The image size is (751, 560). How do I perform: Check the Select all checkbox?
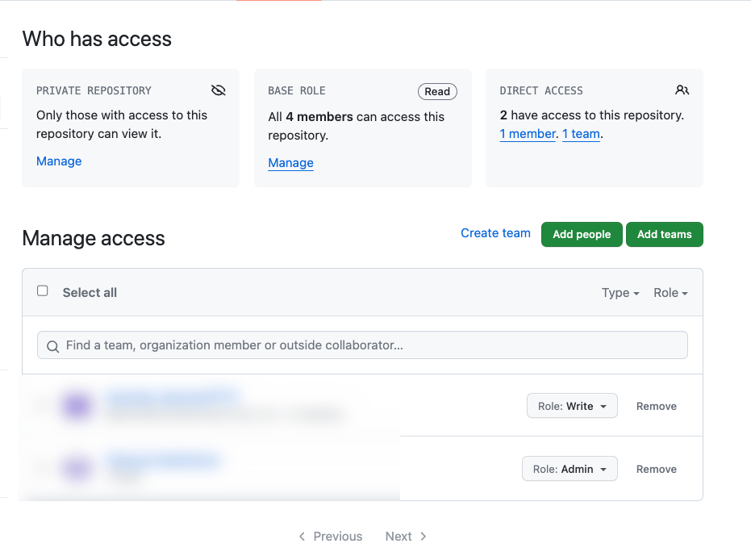coord(42,290)
